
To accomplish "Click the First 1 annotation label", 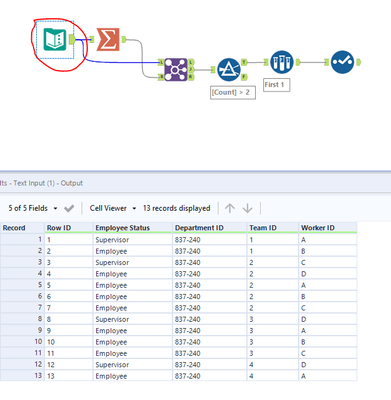I will point(276,85).
